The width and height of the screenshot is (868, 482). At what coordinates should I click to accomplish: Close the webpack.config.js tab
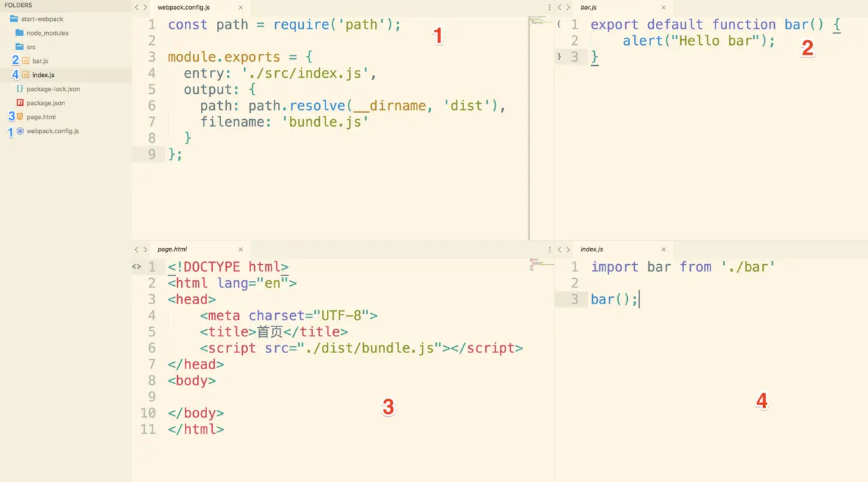click(x=241, y=7)
